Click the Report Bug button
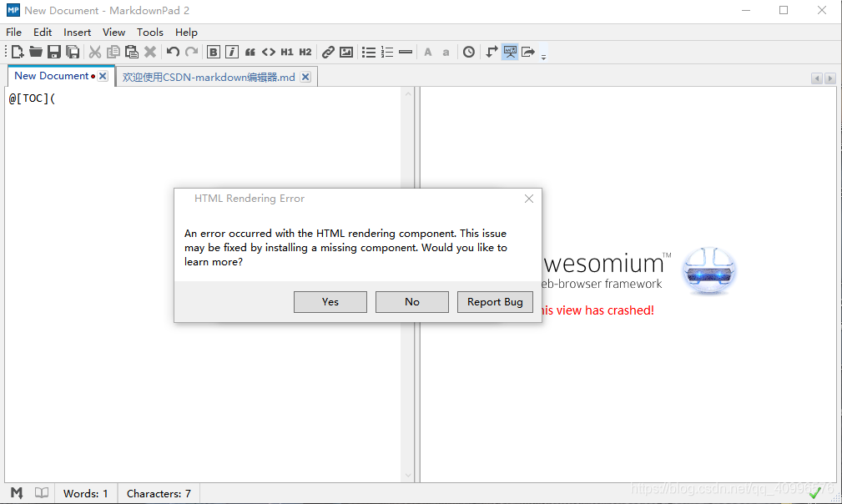 click(x=495, y=302)
